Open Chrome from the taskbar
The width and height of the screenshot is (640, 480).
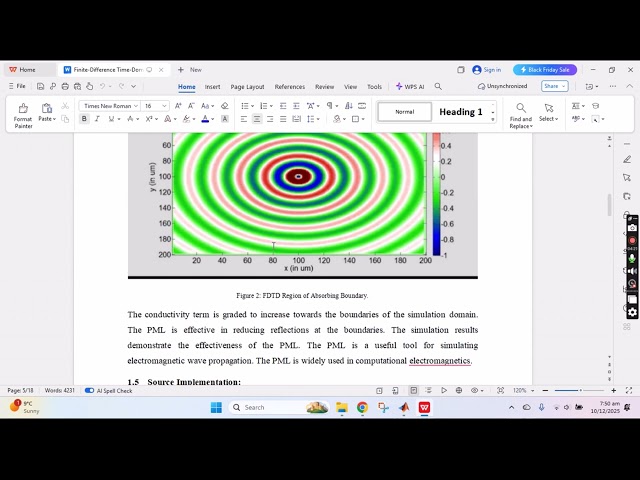[362, 407]
